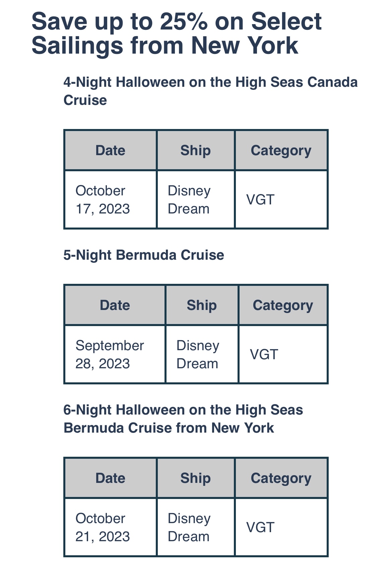Select the 6-Night Halloween Bermuda Cruise heading
392x568 pixels.
pyautogui.click(x=183, y=419)
